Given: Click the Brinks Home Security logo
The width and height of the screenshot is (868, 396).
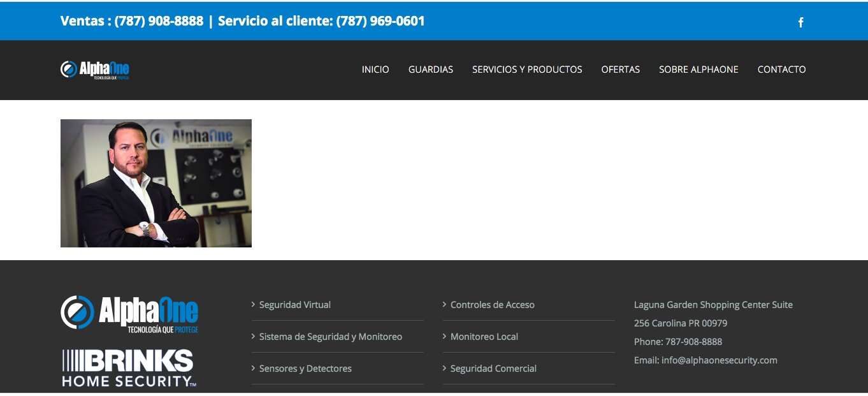Looking at the screenshot, I should (x=128, y=368).
